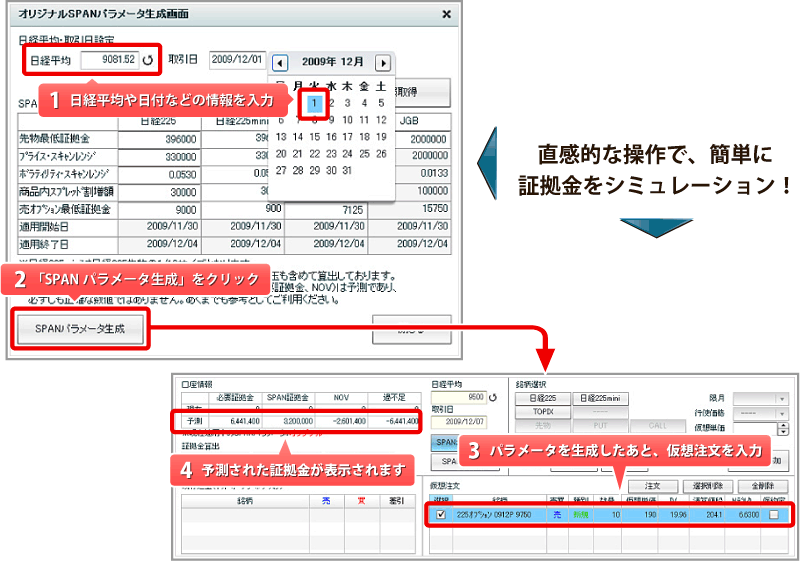Image resolution: width=800 pixels, height=561 pixels.
Task: Click the PUT button
Action: point(600,425)
